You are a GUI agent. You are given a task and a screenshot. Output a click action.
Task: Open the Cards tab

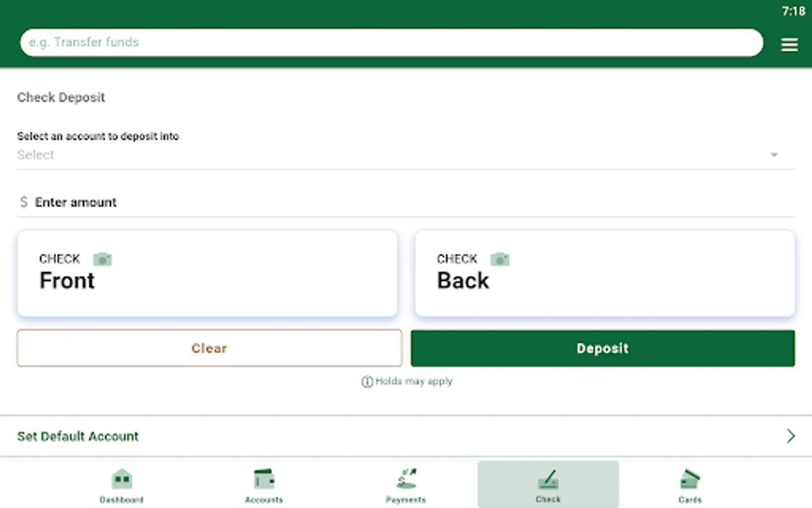pos(690,485)
